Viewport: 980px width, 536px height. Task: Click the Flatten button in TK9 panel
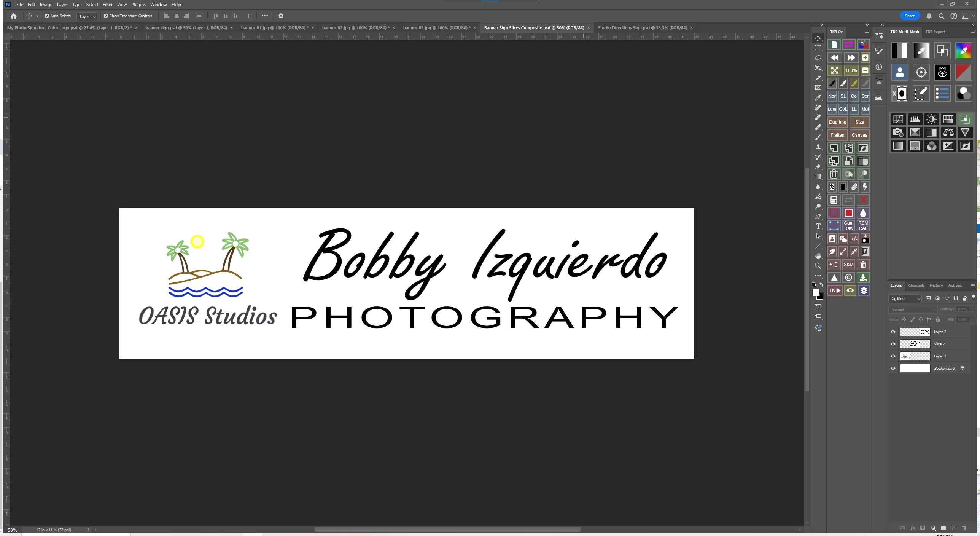(x=837, y=135)
